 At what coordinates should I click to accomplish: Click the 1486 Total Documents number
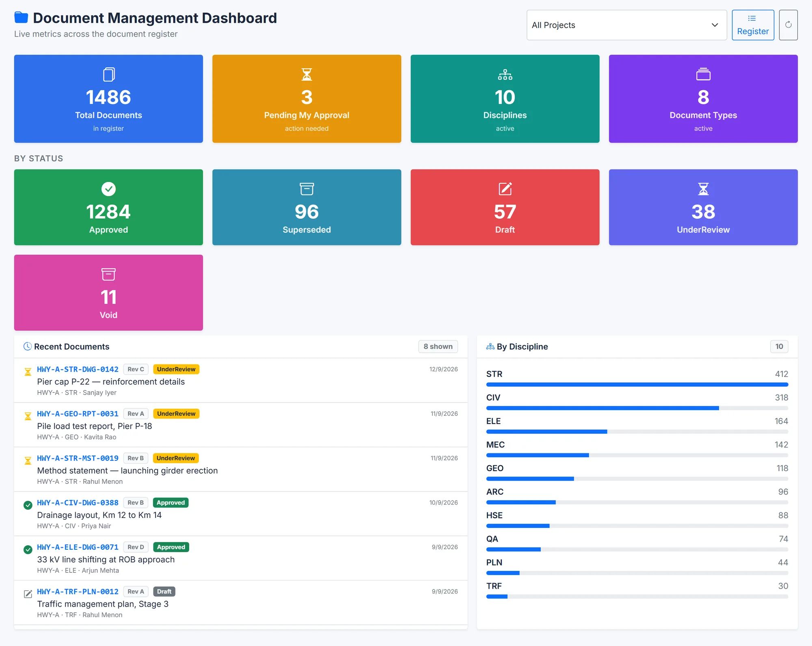pos(108,97)
